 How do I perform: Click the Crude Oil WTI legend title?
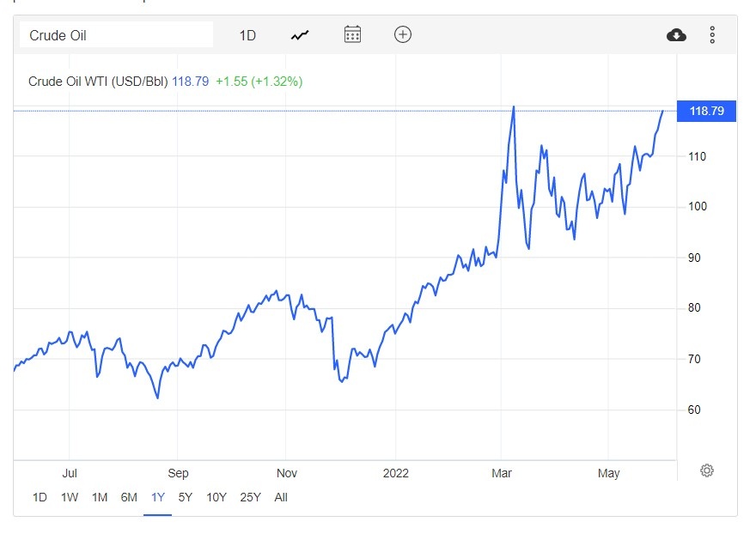[98, 82]
